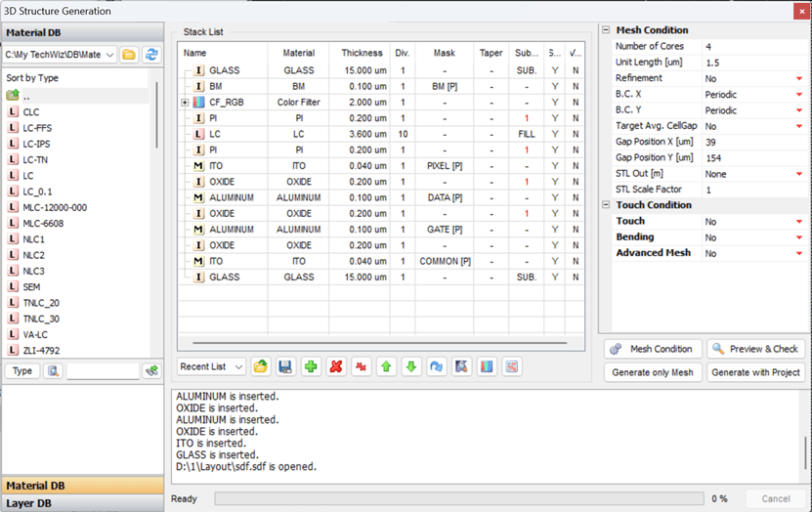Click the green plus add layer icon
The height and width of the screenshot is (512, 812).
(310, 366)
